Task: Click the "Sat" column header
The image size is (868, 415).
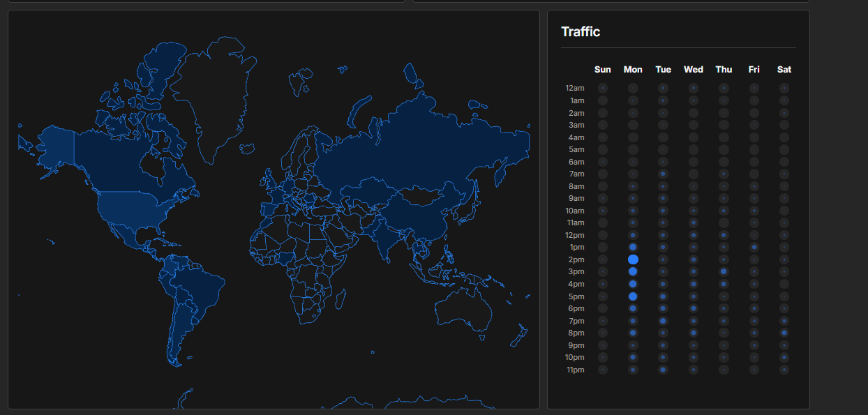Action: [x=784, y=69]
